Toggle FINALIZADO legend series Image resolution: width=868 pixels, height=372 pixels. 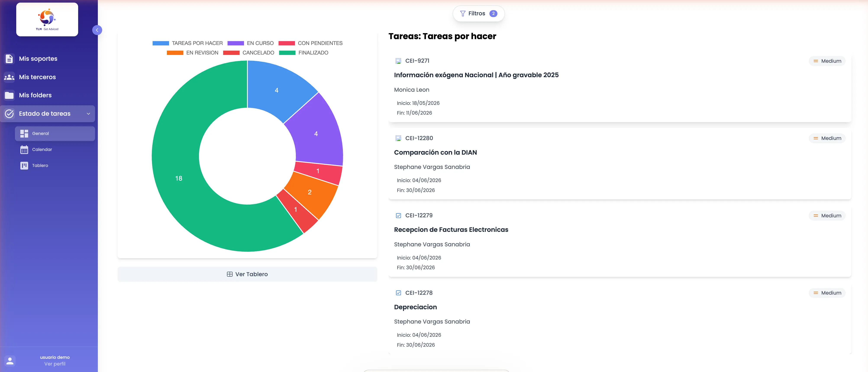click(x=304, y=53)
